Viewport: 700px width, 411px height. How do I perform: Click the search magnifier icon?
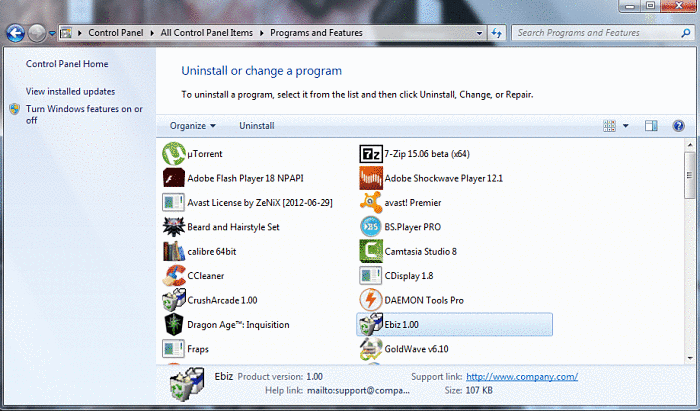686,33
